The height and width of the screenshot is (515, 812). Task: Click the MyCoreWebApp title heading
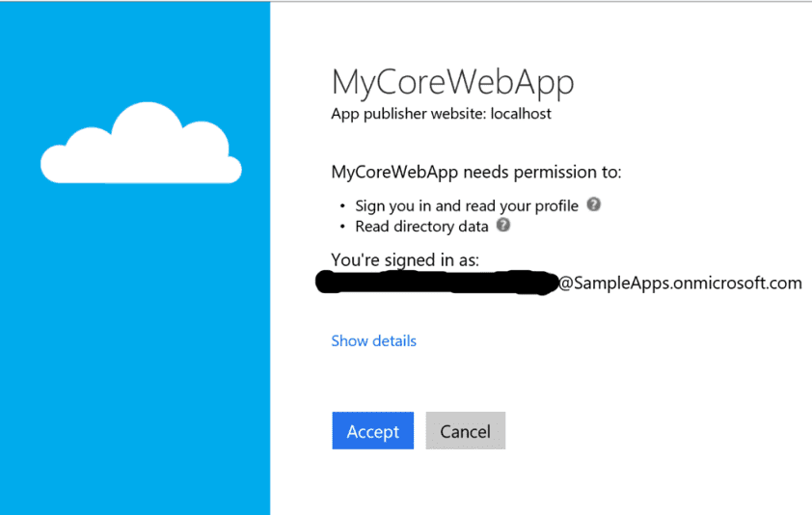point(452,82)
